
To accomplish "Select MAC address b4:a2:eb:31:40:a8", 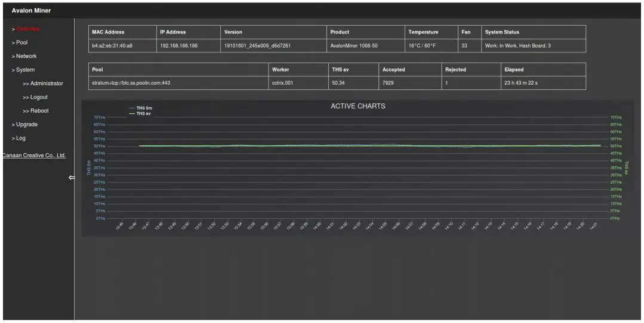I will [x=112, y=46].
